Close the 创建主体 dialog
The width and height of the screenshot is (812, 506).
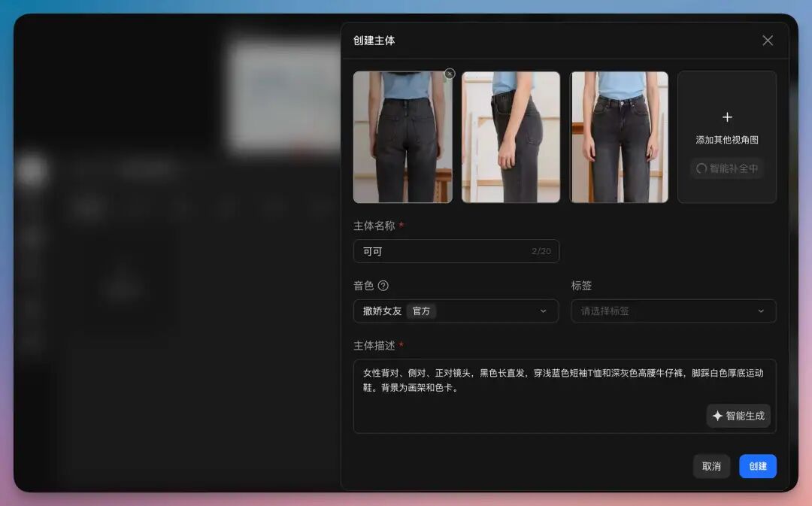click(x=768, y=41)
